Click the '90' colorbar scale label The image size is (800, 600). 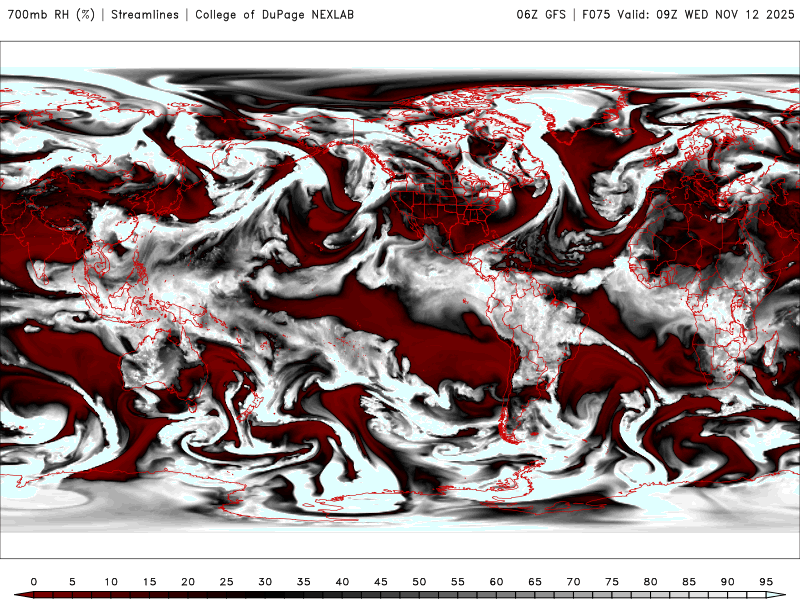728,582
